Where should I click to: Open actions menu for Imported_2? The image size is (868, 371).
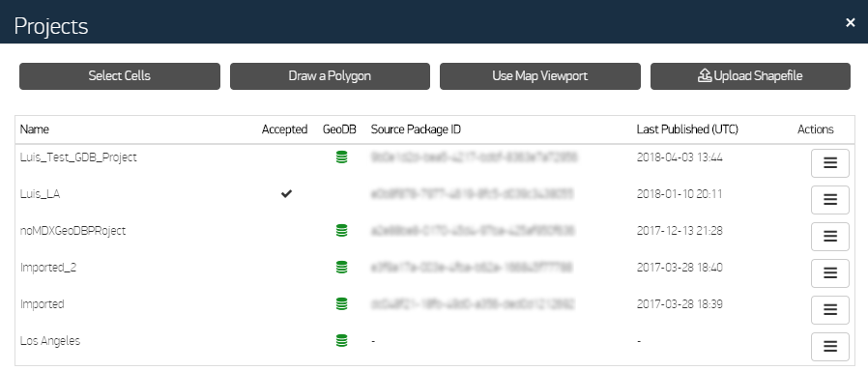[x=829, y=272]
